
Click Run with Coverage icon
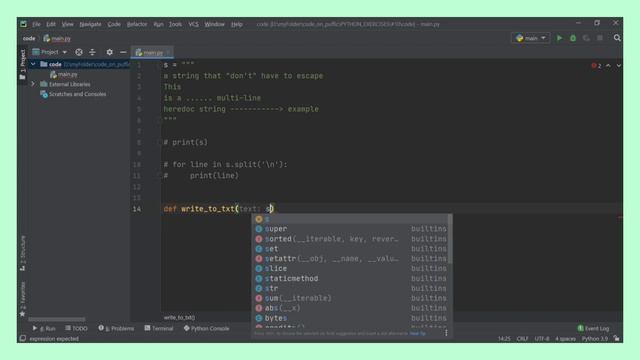click(x=587, y=38)
